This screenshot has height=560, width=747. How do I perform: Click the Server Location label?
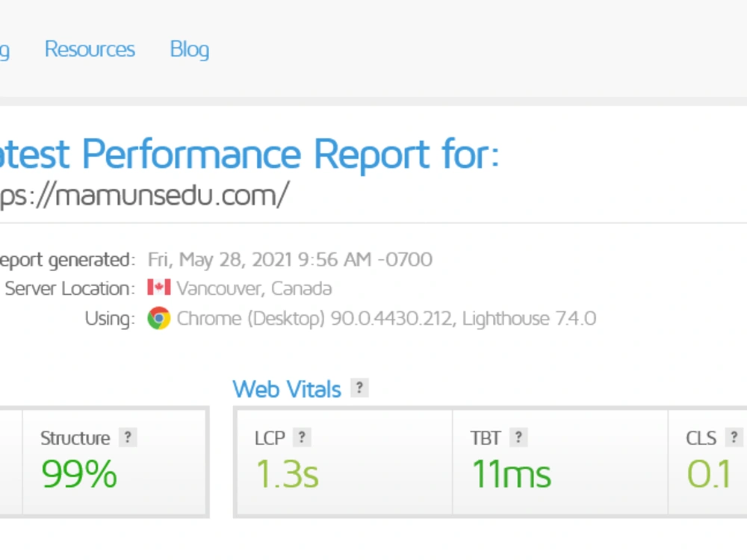click(70, 288)
